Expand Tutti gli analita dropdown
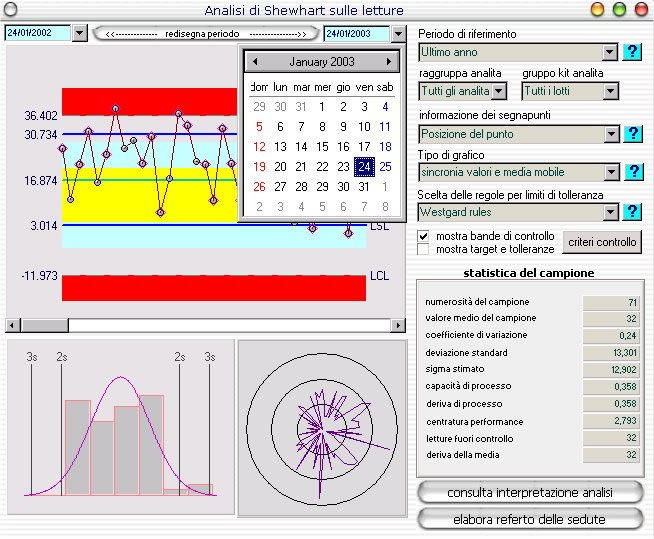 499,91
